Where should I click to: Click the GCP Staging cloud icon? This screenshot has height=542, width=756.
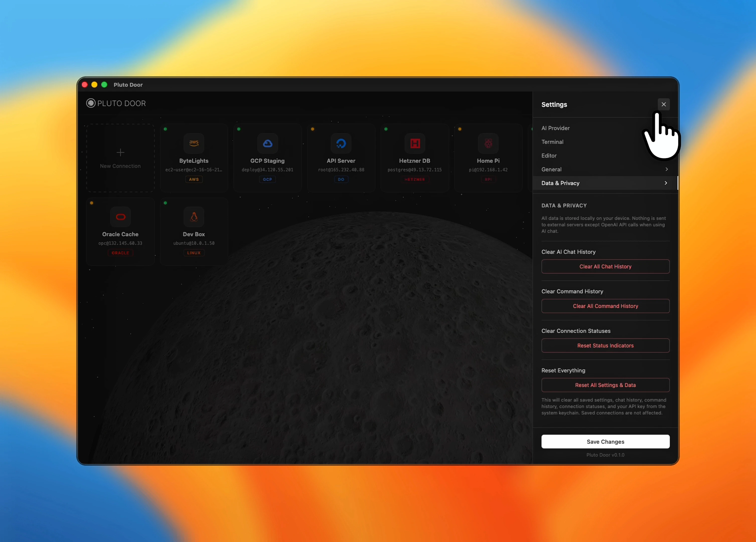click(x=267, y=144)
